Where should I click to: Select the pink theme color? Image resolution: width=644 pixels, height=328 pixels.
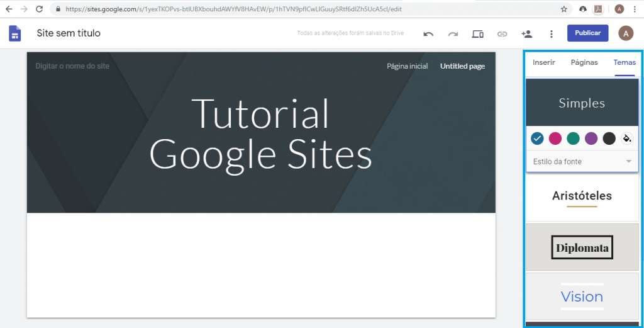click(x=555, y=139)
